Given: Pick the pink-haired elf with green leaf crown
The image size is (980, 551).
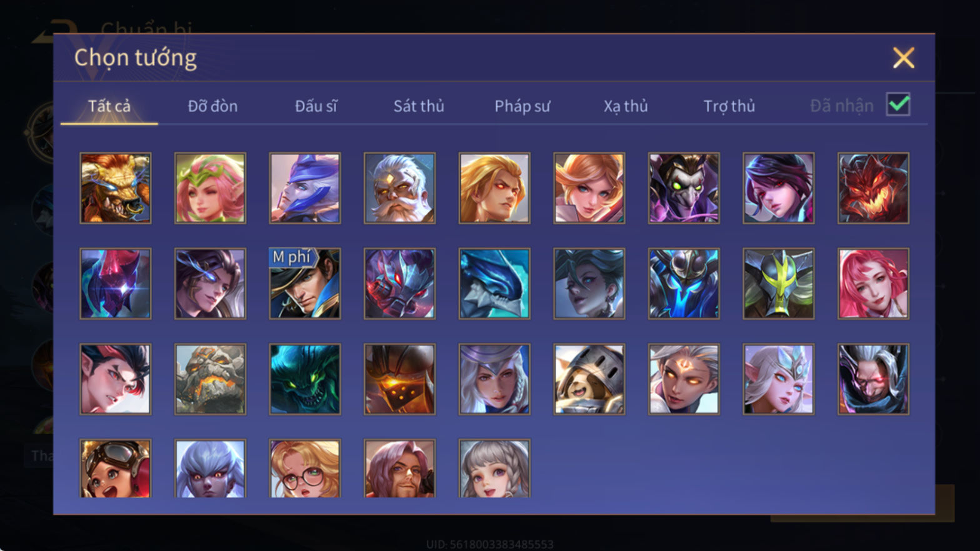Looking at the screenshot, I should 210,188.
